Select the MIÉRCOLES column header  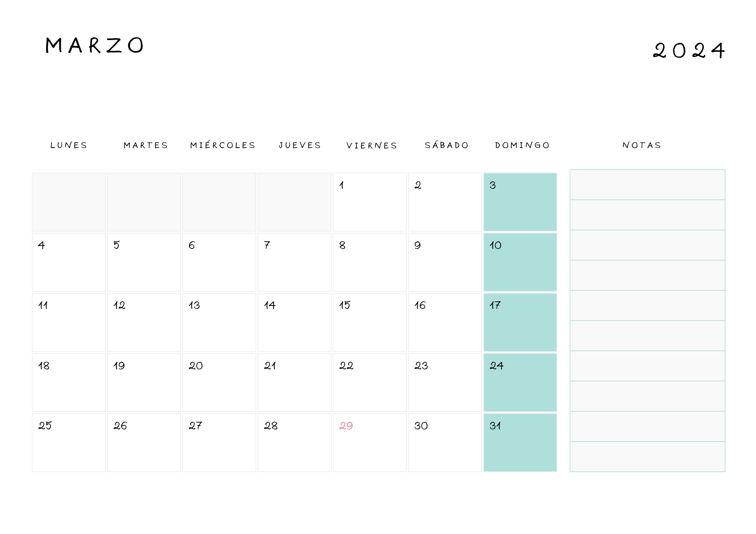[x=223, y=145]
